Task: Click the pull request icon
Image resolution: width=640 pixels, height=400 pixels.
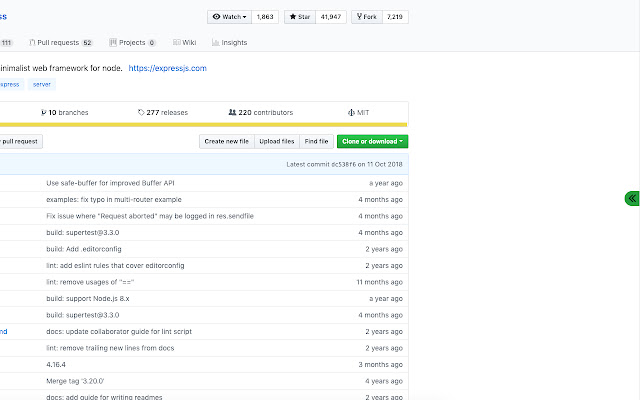Action: pos(32,42)
